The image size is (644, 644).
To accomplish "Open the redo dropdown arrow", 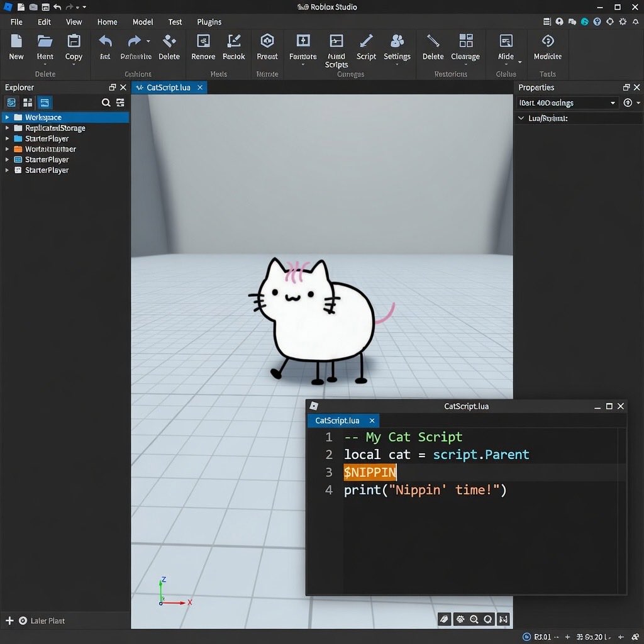I will (148, 41).
